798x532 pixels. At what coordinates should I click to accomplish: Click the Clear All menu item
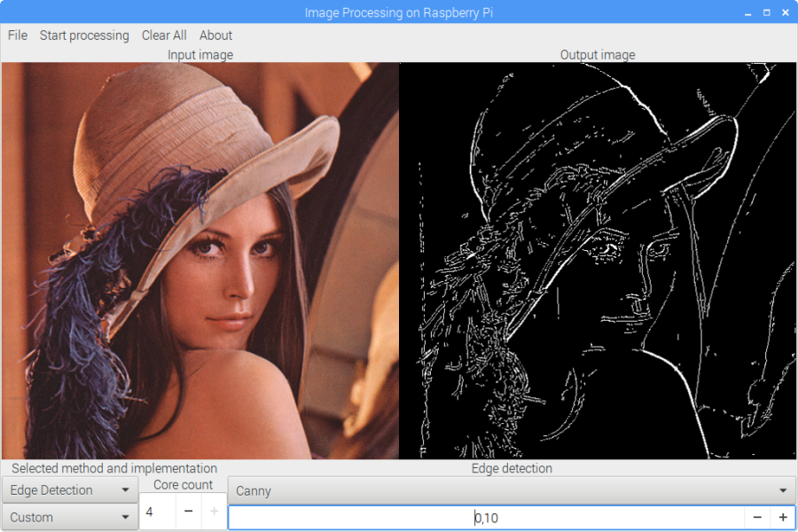(164, 35)
